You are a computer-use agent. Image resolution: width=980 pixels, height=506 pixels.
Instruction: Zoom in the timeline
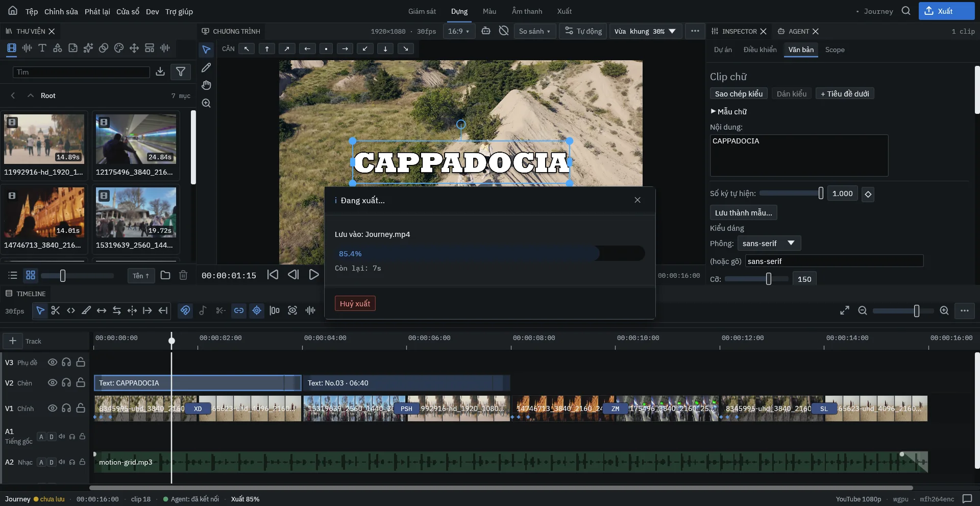tap(944, 310)
